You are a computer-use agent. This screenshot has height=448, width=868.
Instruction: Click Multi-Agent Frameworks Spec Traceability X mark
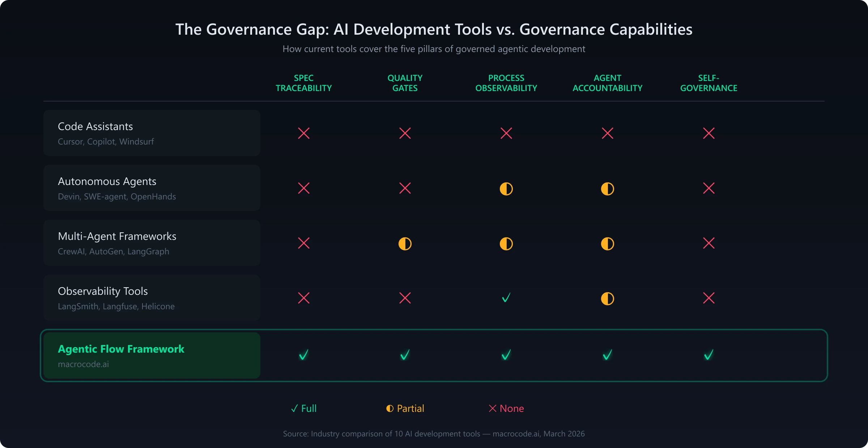click(x=304, y=243)
